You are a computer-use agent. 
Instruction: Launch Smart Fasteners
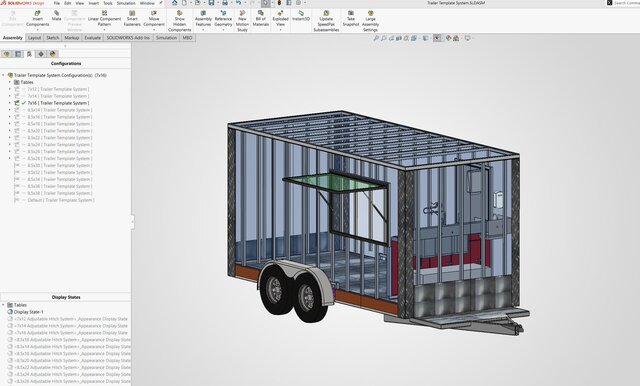click(132, 19)
